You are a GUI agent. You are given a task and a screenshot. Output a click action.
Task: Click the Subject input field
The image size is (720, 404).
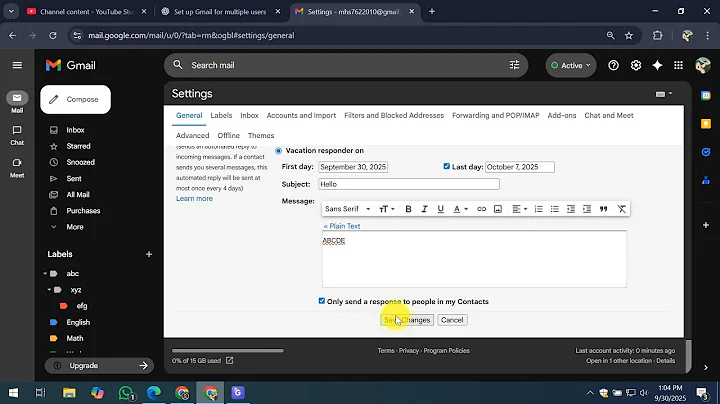coord(409,184)
